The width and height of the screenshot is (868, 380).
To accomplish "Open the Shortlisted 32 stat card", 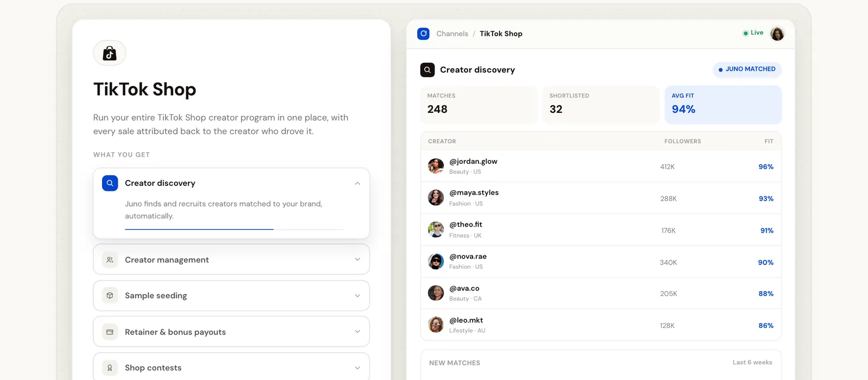I will point(601,105).
